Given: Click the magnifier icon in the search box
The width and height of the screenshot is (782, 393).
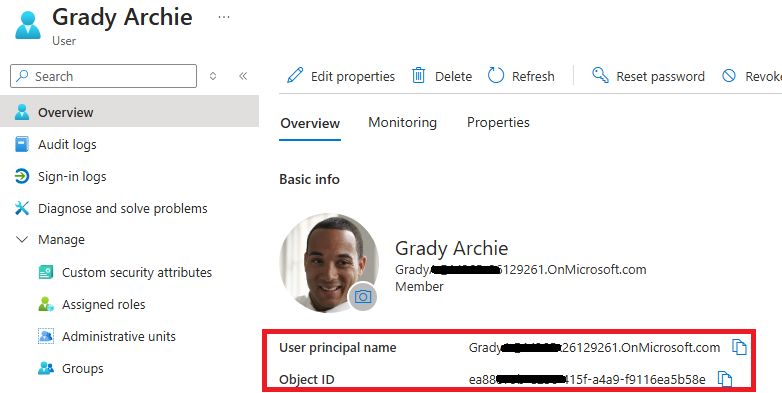Looking at the screenshot, I should tap(22, 76).
